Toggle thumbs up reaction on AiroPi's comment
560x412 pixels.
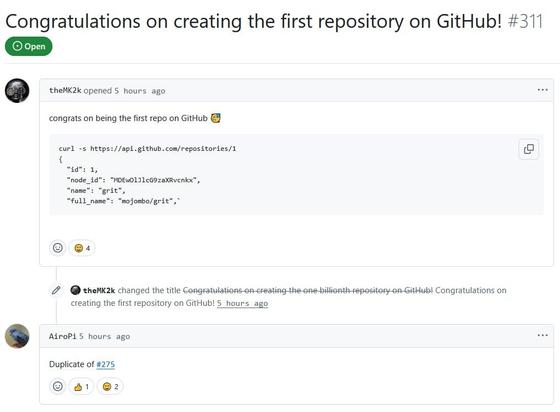coord(81,386)
